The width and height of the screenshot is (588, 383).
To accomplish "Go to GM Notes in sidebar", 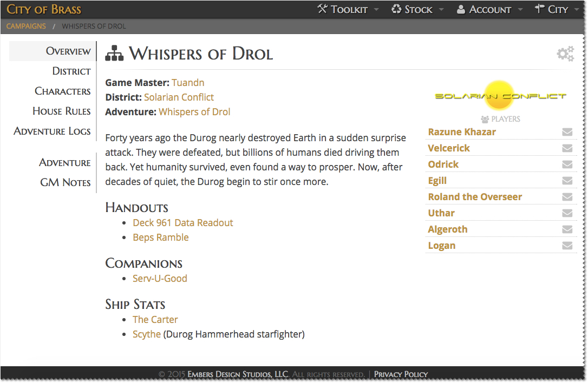I will [65, 182].
